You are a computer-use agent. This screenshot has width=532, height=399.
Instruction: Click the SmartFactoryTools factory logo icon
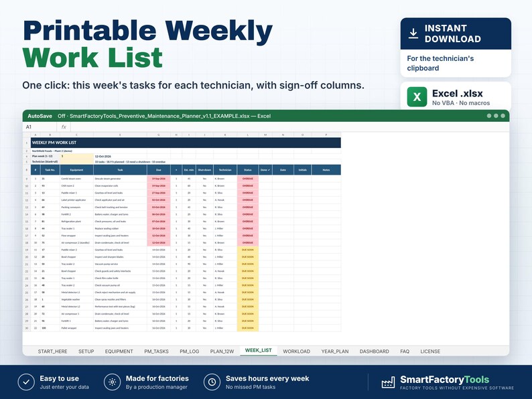388,382
